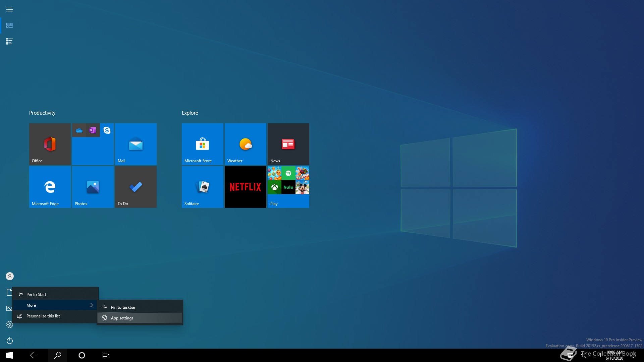
Task: Open the Settings gear in Start sidebar
Action: [10, 324]
